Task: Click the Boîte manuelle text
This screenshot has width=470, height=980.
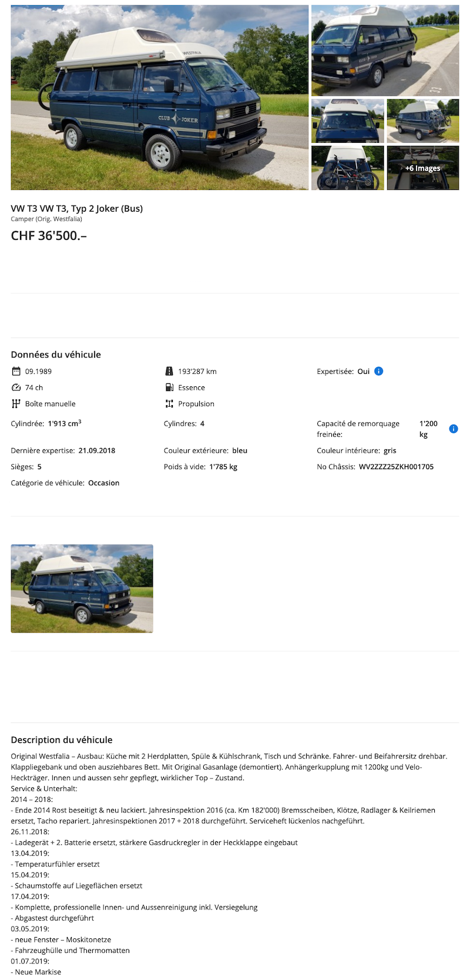Action: [51, 404]
